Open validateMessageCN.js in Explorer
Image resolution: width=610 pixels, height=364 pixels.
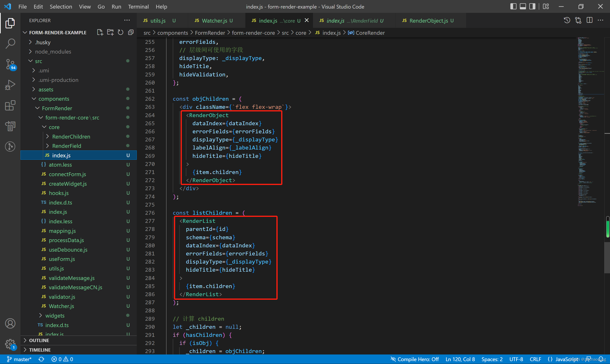[79, 287]
